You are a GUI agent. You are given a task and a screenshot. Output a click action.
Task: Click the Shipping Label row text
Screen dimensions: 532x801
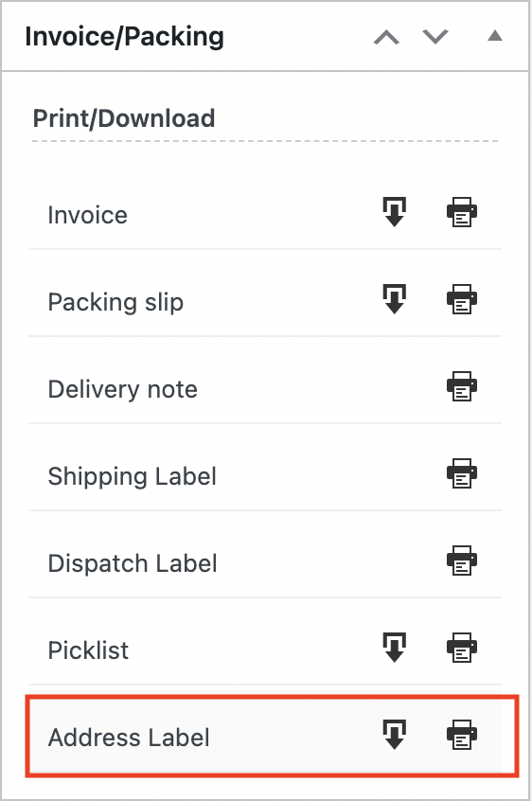[133, 476]
